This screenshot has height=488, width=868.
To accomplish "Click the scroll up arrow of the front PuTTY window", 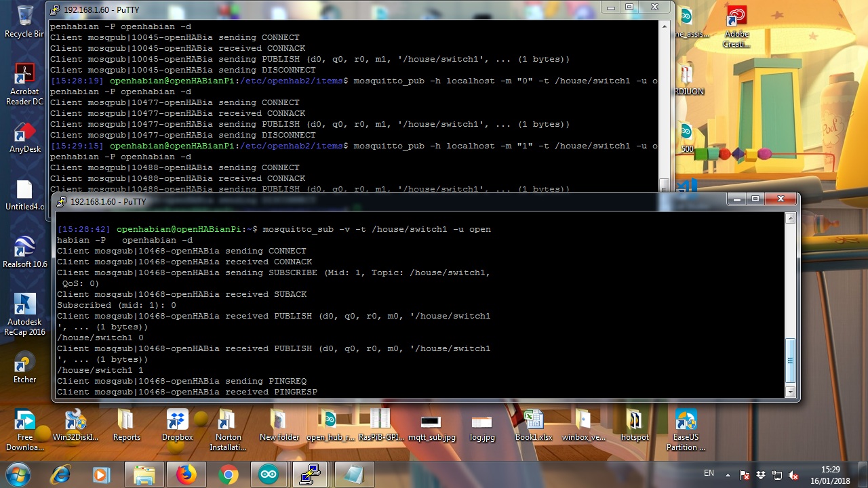I will click(790, 218).
